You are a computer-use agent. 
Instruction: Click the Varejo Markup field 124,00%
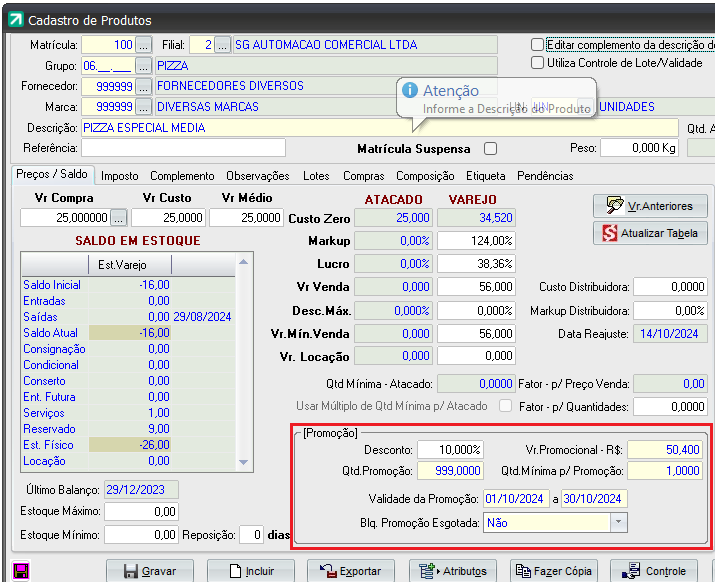[477, 240]
